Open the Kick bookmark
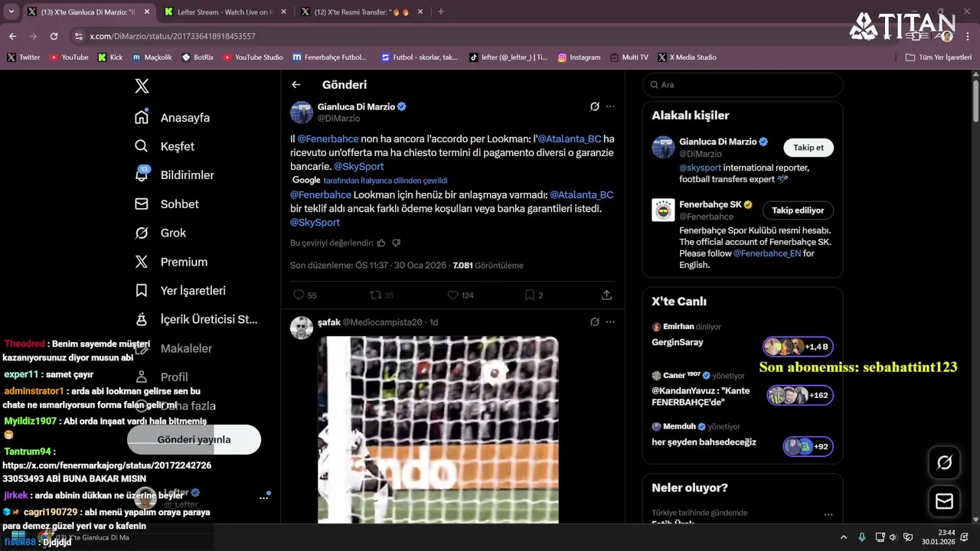 [x=109, y=57]
